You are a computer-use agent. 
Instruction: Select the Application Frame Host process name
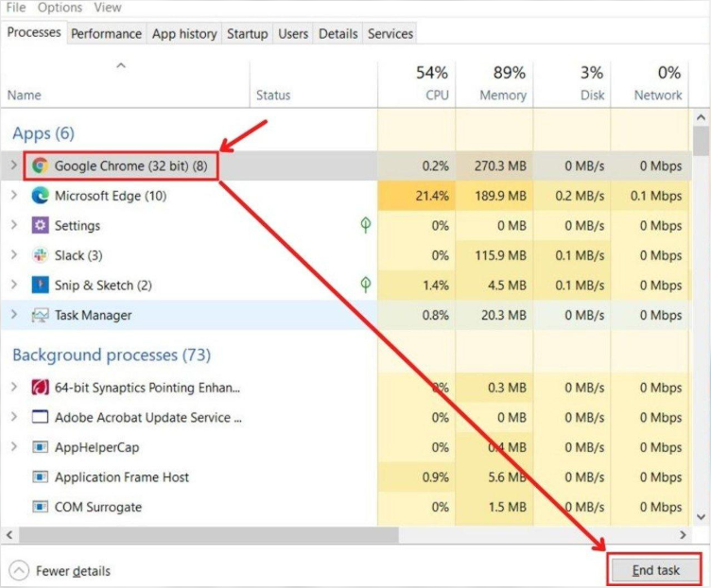tap(122, 477)
